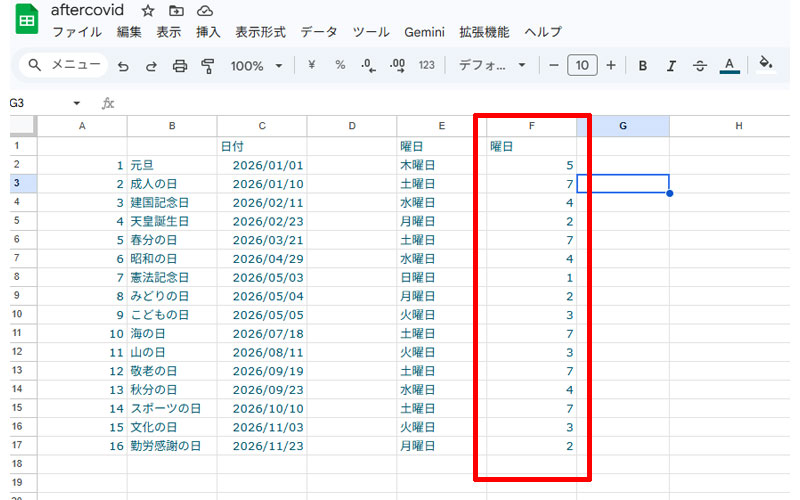Screen dimensions: 800x500
Task: Select cell containing 天皇誕生日
Action: 172,221
